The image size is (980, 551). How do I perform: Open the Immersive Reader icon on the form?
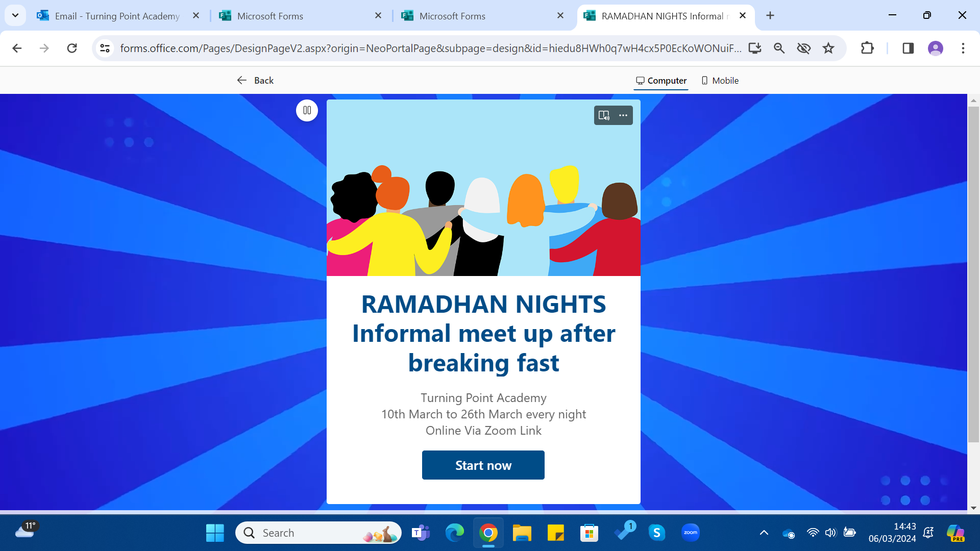[604, 115]
